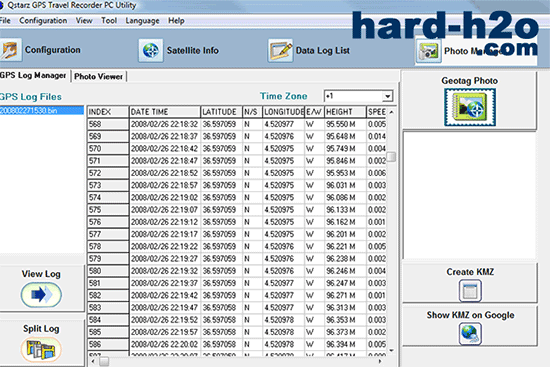
Task: Click the horizontal scrollbar right arrow
Action: tap(380, 361)
